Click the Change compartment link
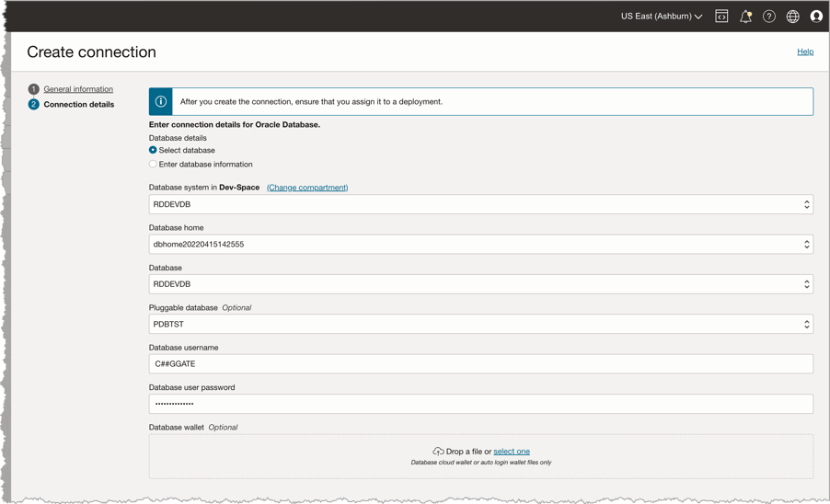This screenshot has height=504, width=830. [x=307, y=188]
